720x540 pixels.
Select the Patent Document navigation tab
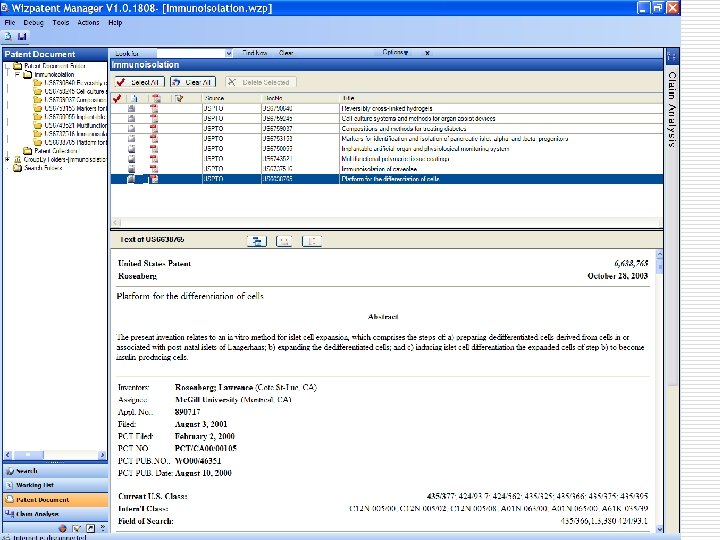coord(55,500)
